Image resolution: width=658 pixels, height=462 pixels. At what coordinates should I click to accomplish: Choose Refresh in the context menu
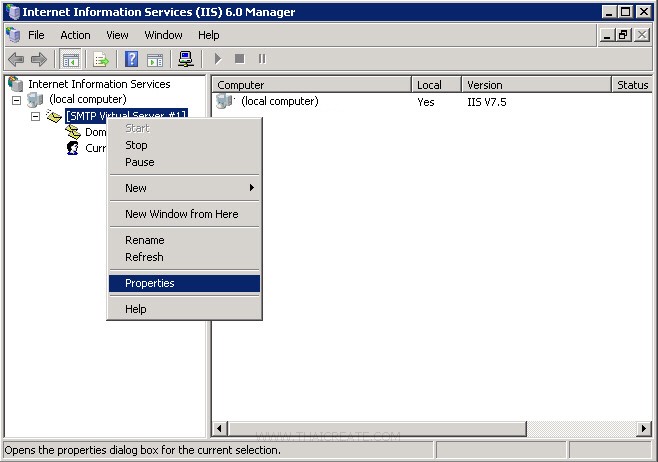[184, 257]
